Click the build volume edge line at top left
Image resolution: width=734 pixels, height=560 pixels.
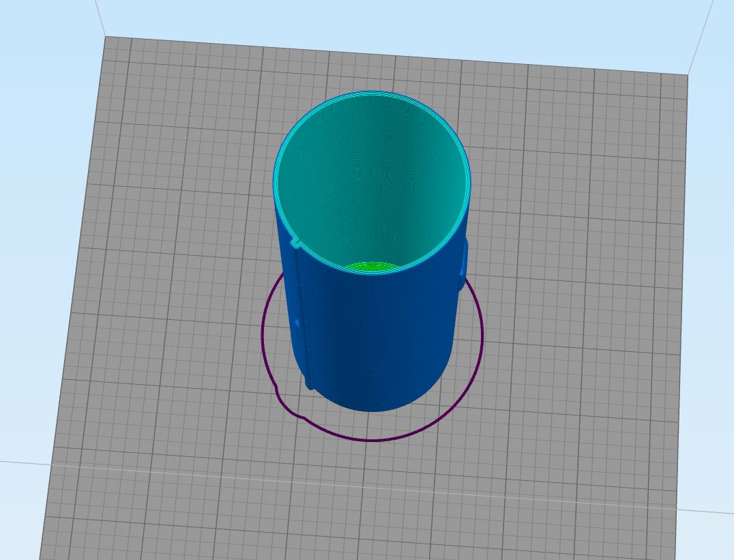tap(99, 17)
